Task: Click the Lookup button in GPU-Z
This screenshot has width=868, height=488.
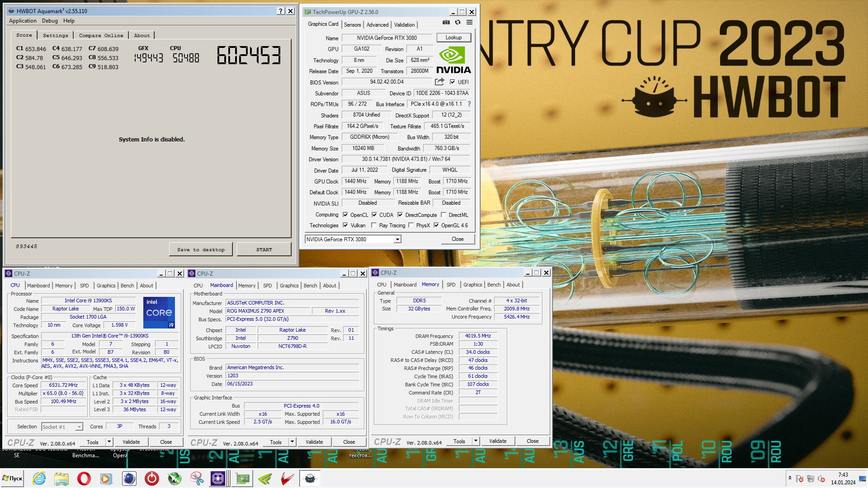Action: [453, 38]
